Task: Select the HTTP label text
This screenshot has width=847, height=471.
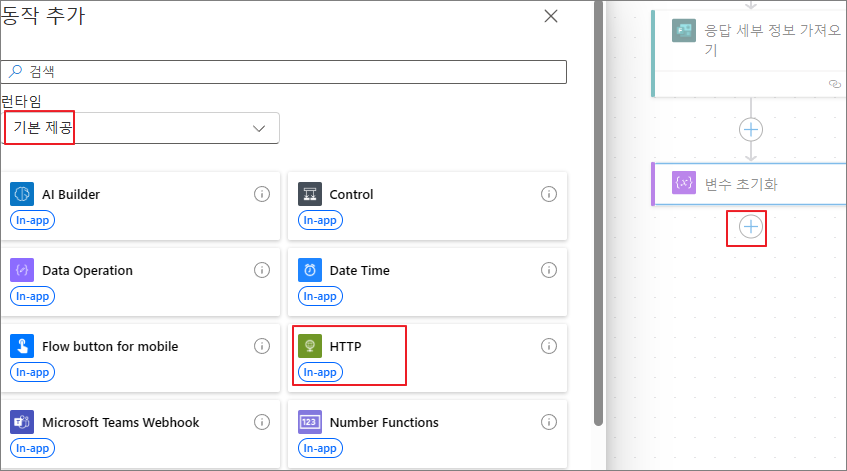Action: pos(345,346)
